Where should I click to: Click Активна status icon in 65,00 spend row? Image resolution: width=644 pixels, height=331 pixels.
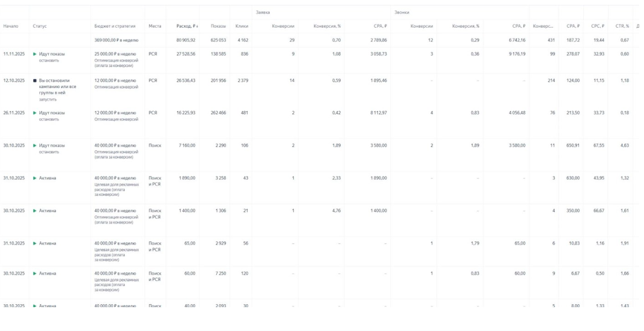[35, 244]
